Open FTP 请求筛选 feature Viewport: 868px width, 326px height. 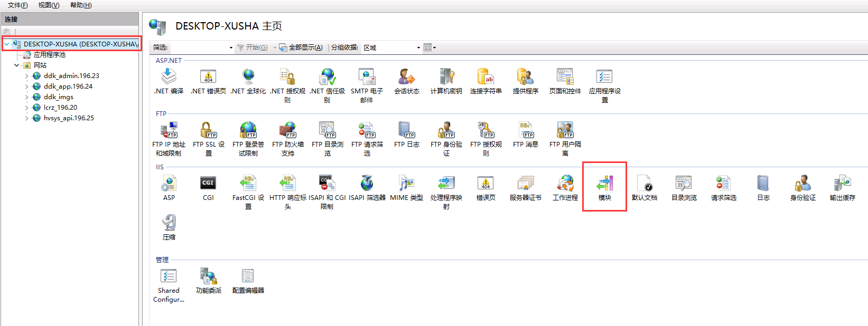click(x=367, y=139)
